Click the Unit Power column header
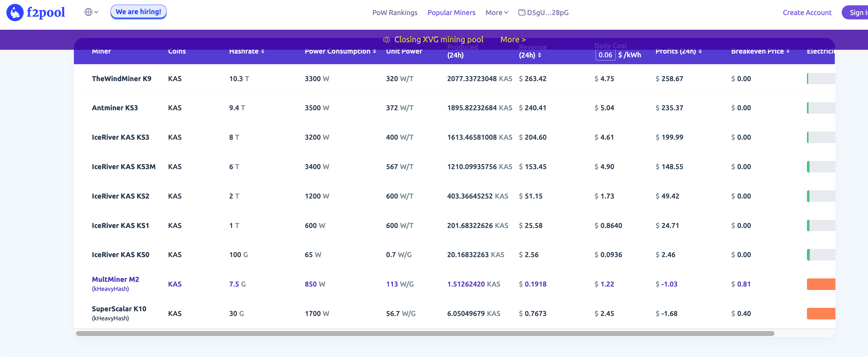The width and height of the screenshot is (868, 357). (404, 51)
